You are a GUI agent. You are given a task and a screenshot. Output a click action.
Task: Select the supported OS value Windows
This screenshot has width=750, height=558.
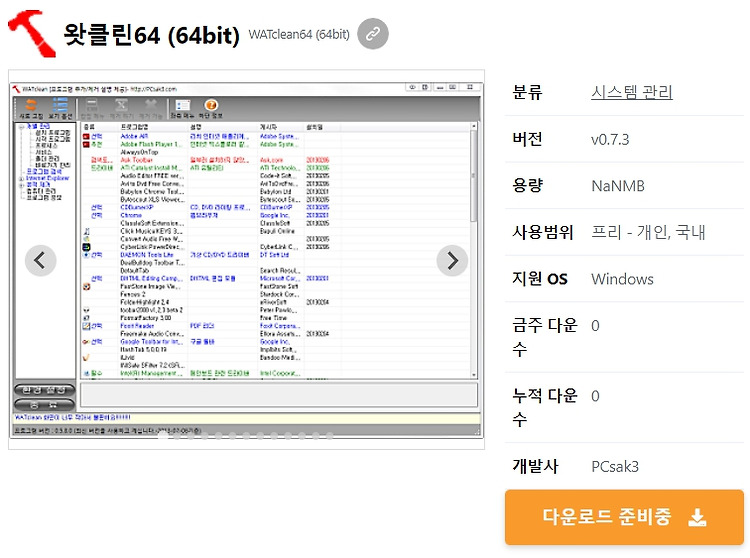pyautogui.click(x=622, y=279)
